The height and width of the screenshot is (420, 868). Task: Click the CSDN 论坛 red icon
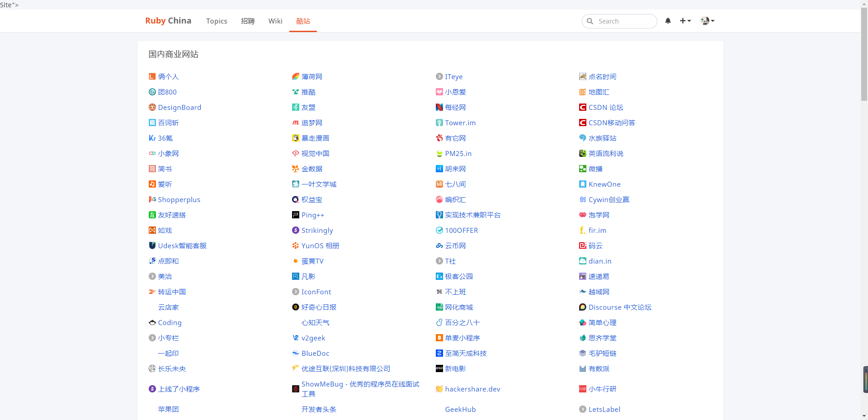pyautogui.click(x=583, y=107)
